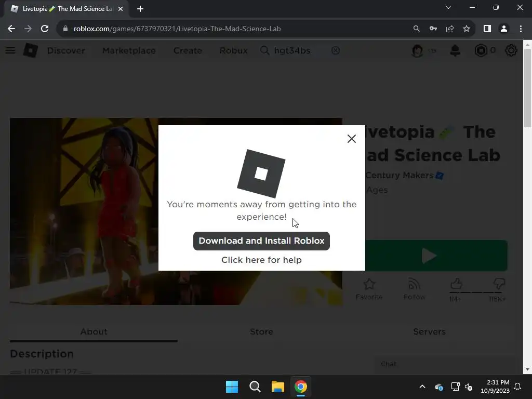View site information lock icon
Image resolution: width=532 pixels, height=399 pixels.
pyautogui.click(x=65, y=29)
